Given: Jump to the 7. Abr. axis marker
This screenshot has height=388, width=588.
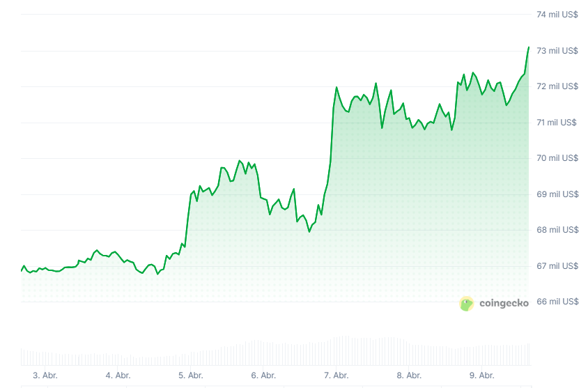Looking at the screenshot, I should click(x=336, y=375).
